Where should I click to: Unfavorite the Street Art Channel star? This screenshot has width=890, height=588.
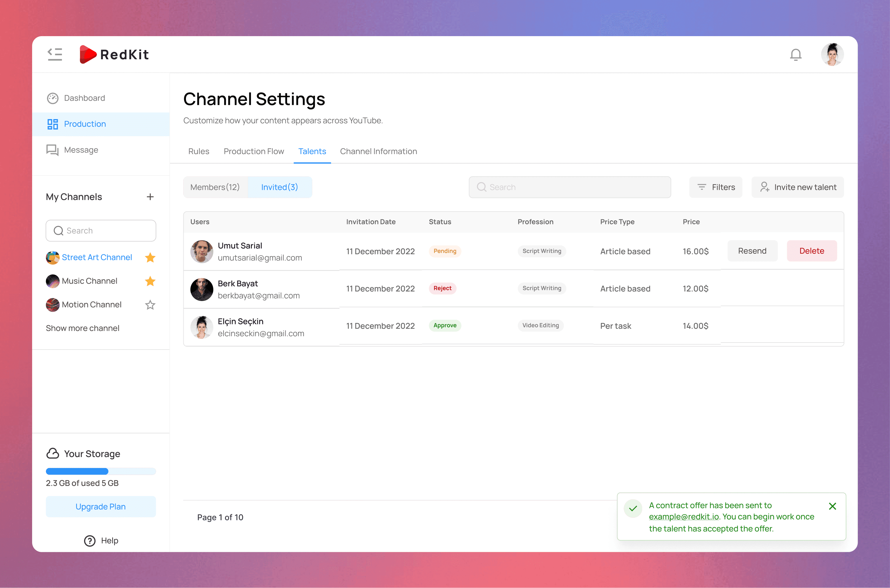coord(150,258)
